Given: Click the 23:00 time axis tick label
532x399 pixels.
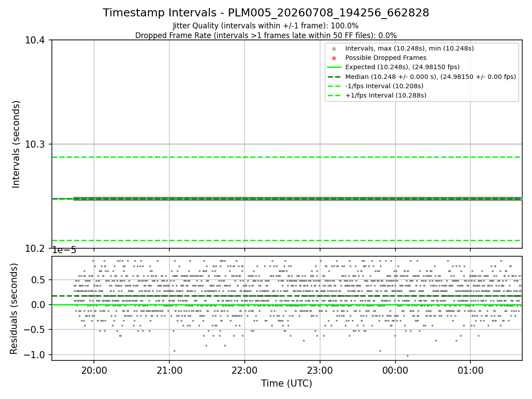Looking at the screenshot, I should pos(320,370).
